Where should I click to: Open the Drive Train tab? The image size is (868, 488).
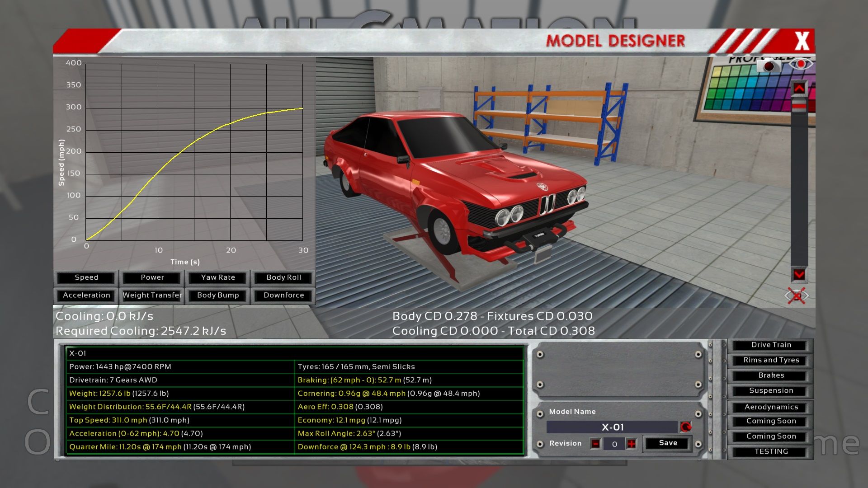(x=771, y=345)
